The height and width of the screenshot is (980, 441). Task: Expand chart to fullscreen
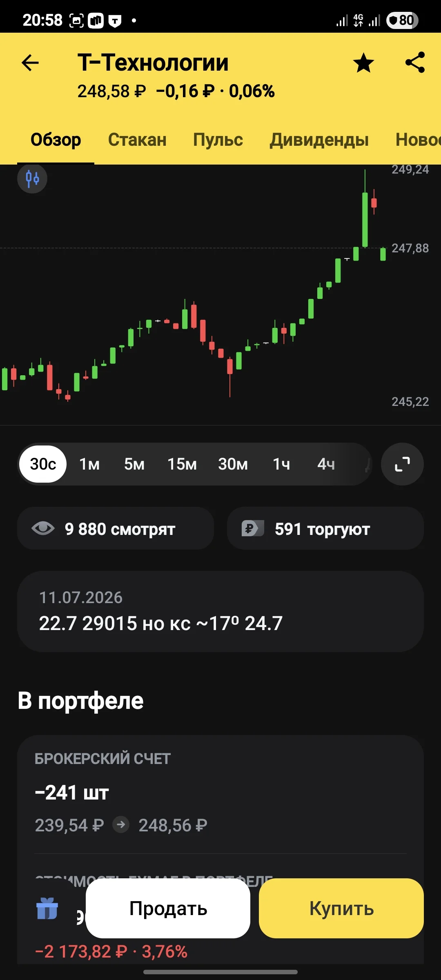(402, 464)
